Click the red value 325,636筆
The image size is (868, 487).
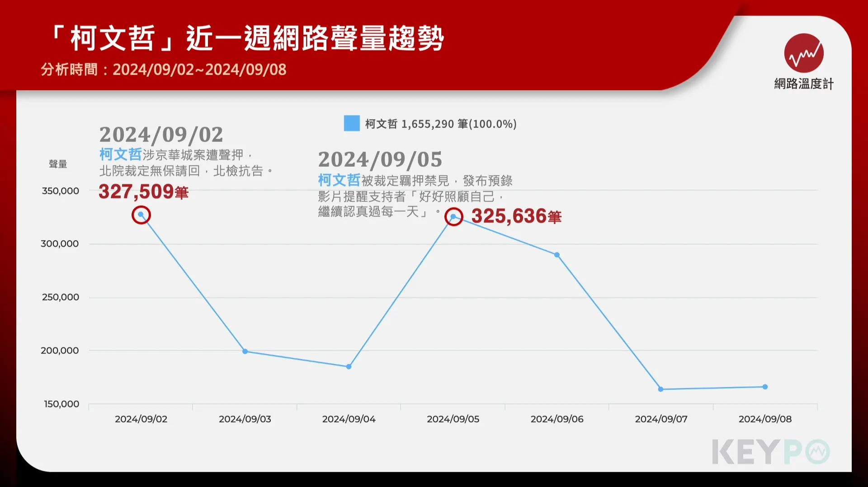516,216
